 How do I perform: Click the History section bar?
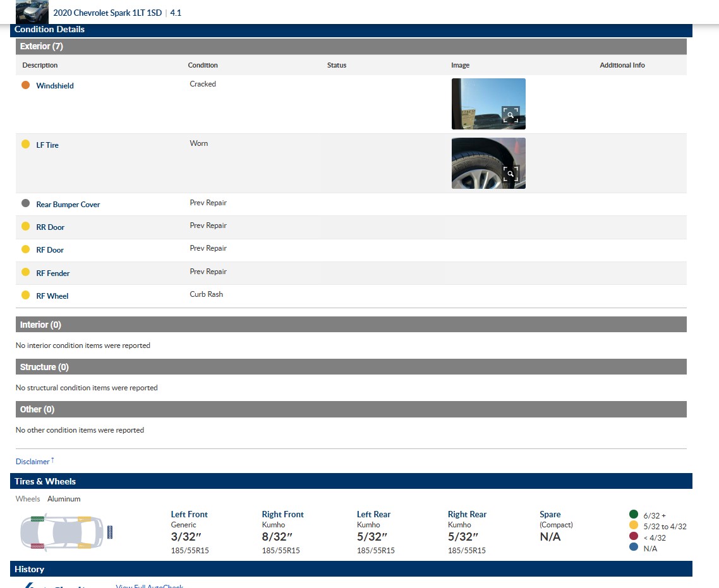point(351,569)
